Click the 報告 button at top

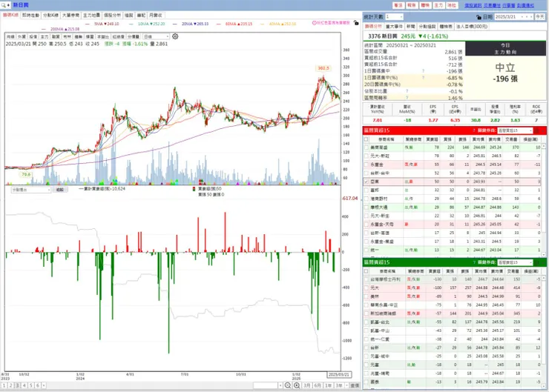click(x=412, y=5)
